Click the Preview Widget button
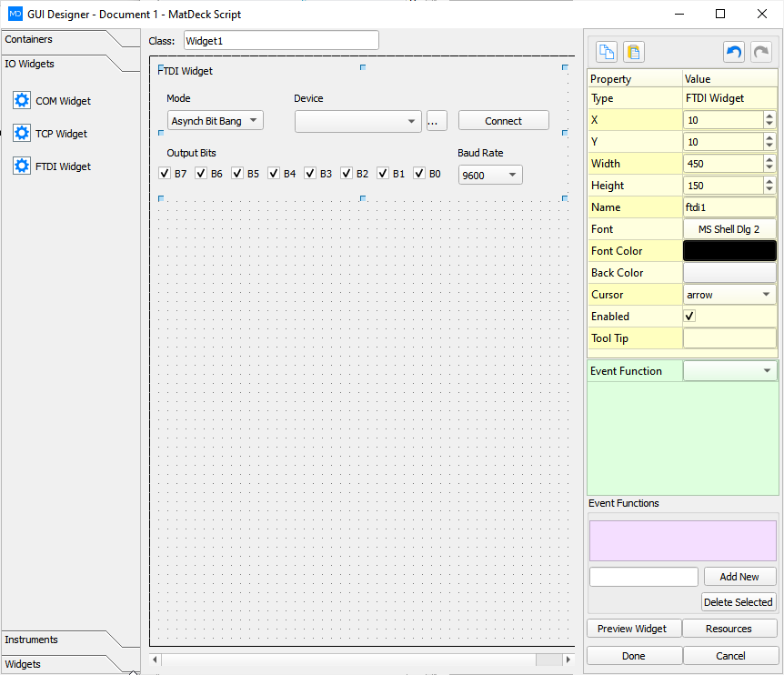The width and height of the screenshot is (784, 675). pos(633,628)
